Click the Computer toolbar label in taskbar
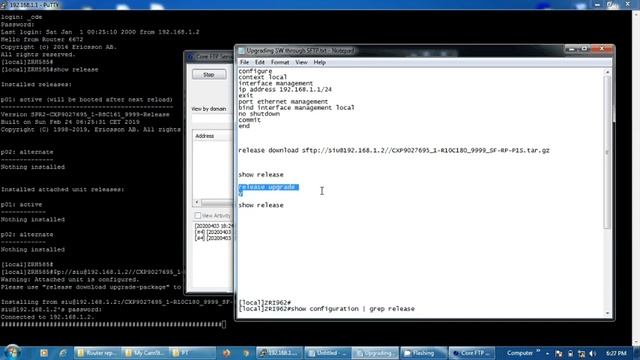 (x=520, y=353)
